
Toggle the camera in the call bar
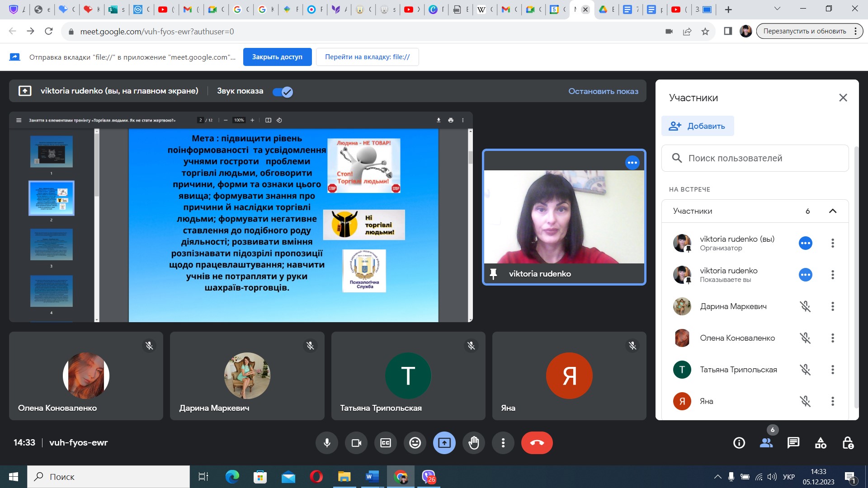tap(356, 443)
